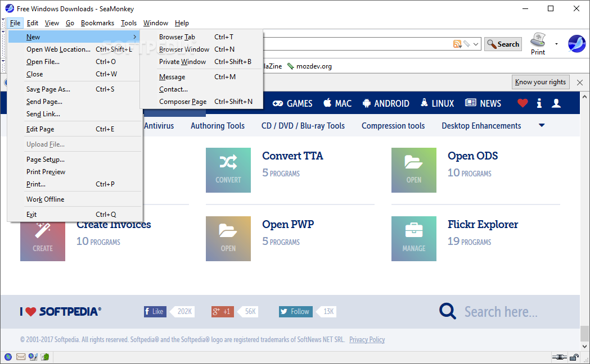The width and height of the screenshot is (590, 364).
Task: Select Exit menu item
Action: [x=75, y=215]
